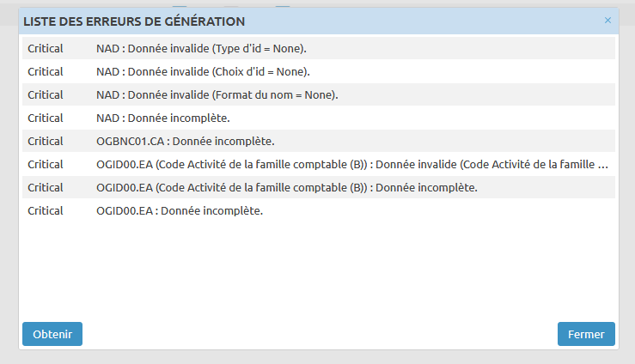The height and width of the screenshot is (364, 635).
Task: Click Critical label of "Type d'id" row
Action: coord(46,48)
